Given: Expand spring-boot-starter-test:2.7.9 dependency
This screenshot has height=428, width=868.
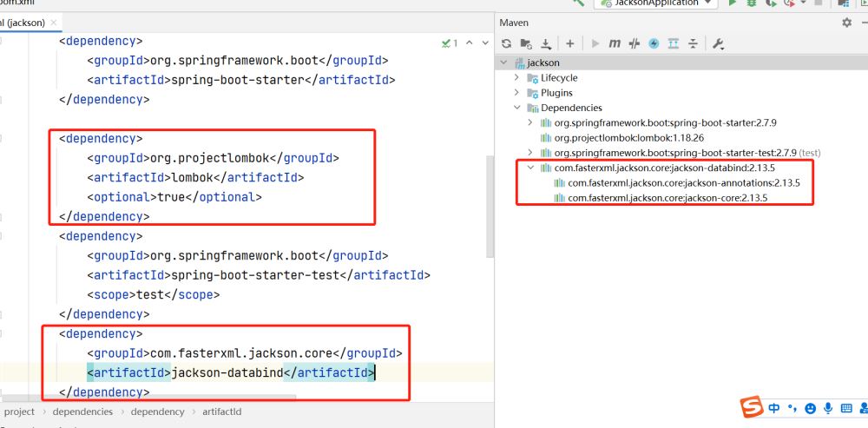Looking at the screenshot, I should point(530,152).
